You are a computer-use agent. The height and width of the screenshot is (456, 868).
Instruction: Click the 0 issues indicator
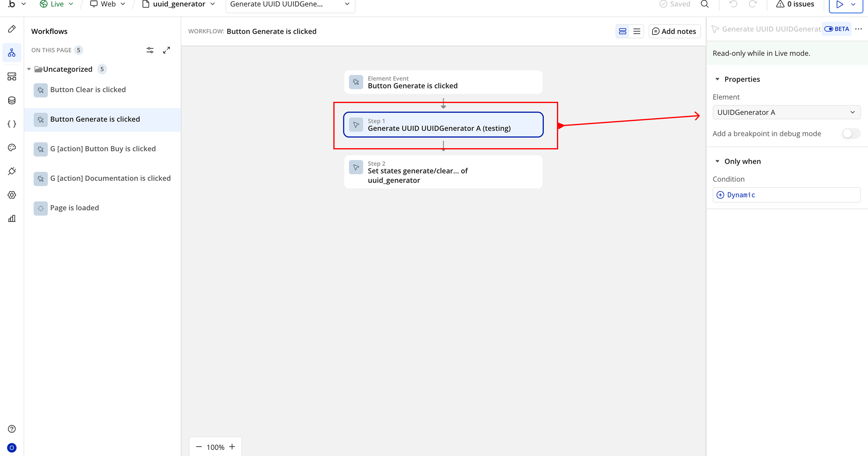pyautogui.click(x=795, y=5)
